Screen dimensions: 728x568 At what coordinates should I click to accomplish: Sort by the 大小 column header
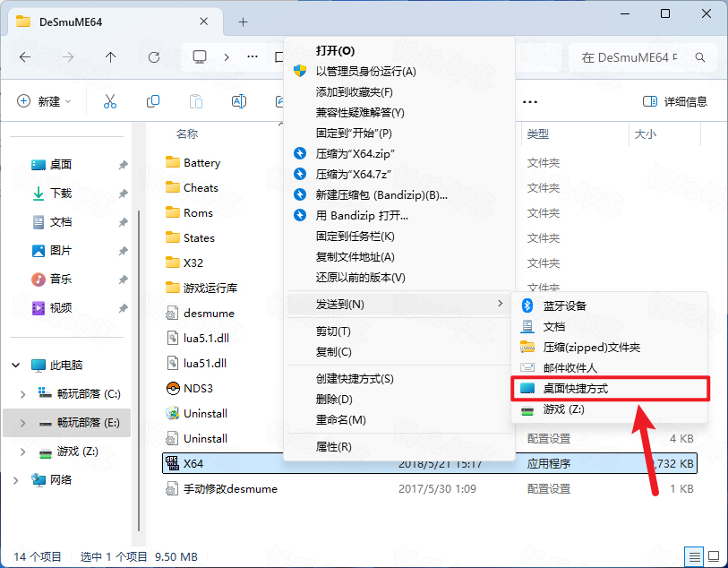[x=646, y=133]
